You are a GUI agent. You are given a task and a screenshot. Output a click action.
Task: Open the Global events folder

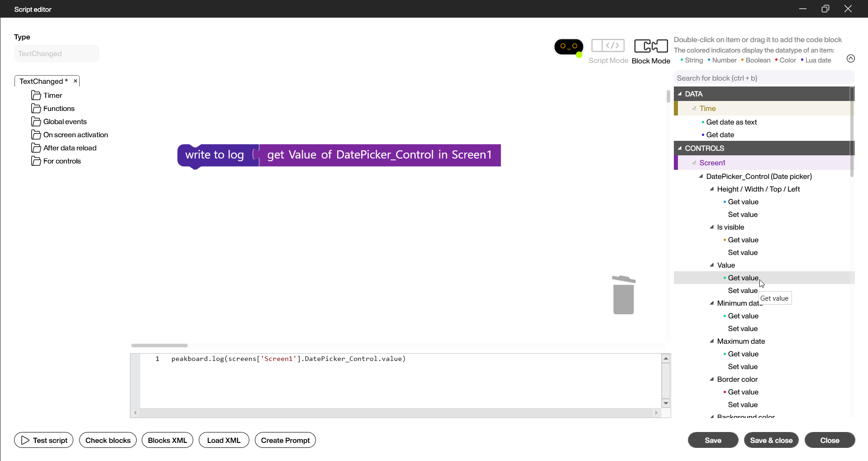point(65,122)
